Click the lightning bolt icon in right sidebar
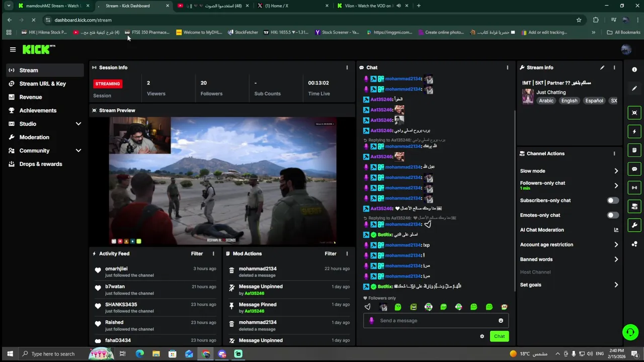This screenshot has width=644, height=362. 634,131
